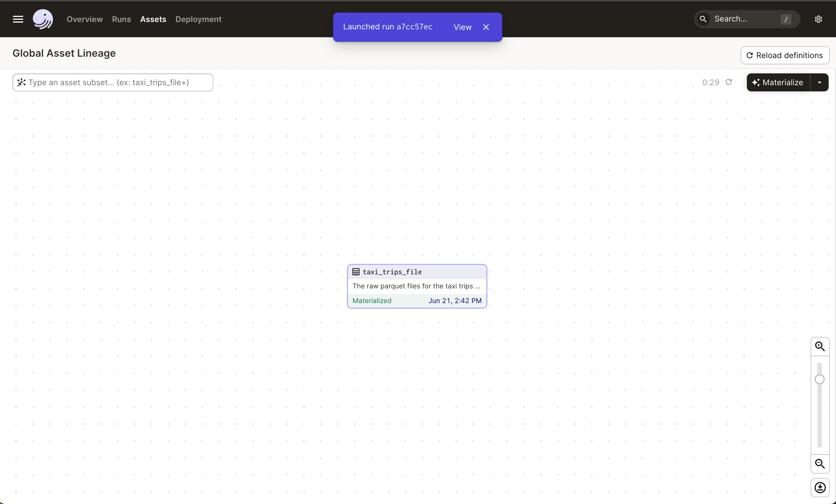Open the Materialize options dropdown arrow

coord(819,82)
